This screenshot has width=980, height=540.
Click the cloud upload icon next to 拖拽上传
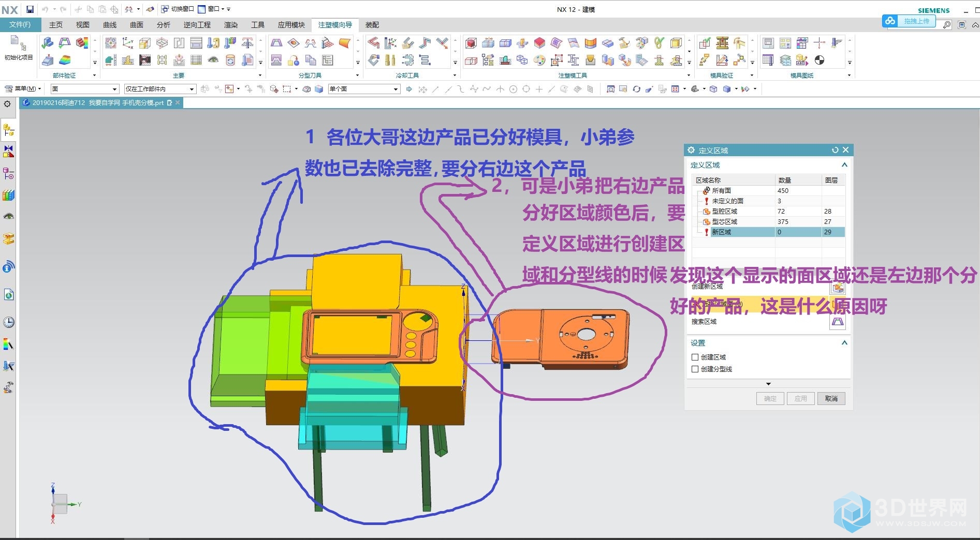point(890,21)
